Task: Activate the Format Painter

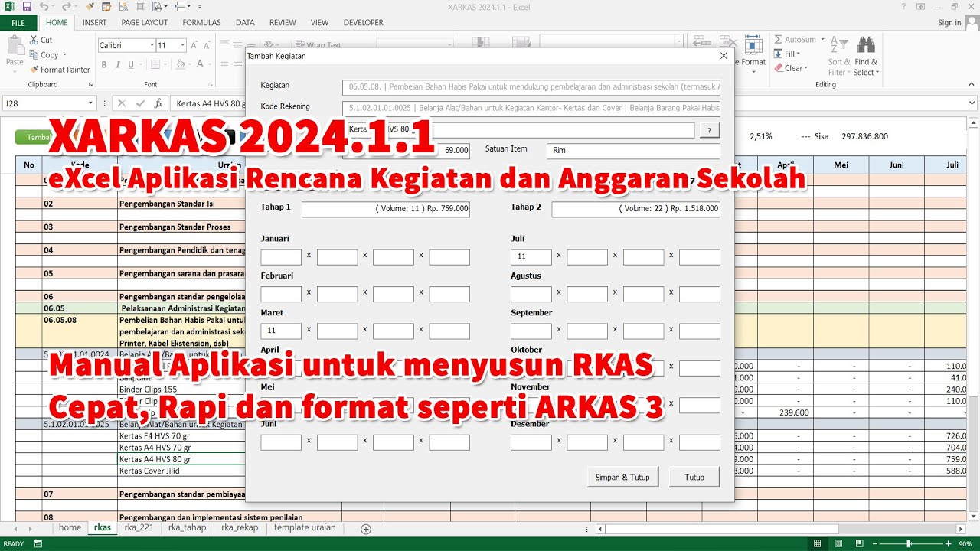Action: pyautogui.click(x=59, y=70)
